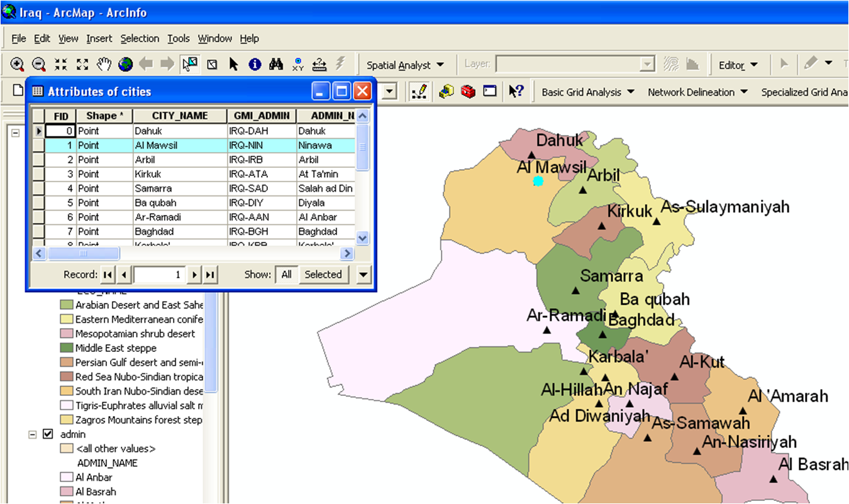
Task: Collapse the top layers tree node
Action: click(x=16, y=133)
